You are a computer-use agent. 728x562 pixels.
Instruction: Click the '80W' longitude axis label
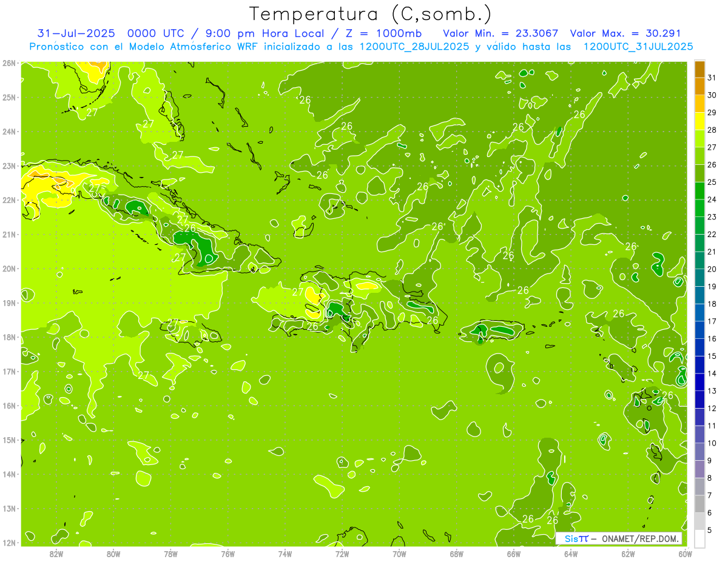click(x=113, y=554)
